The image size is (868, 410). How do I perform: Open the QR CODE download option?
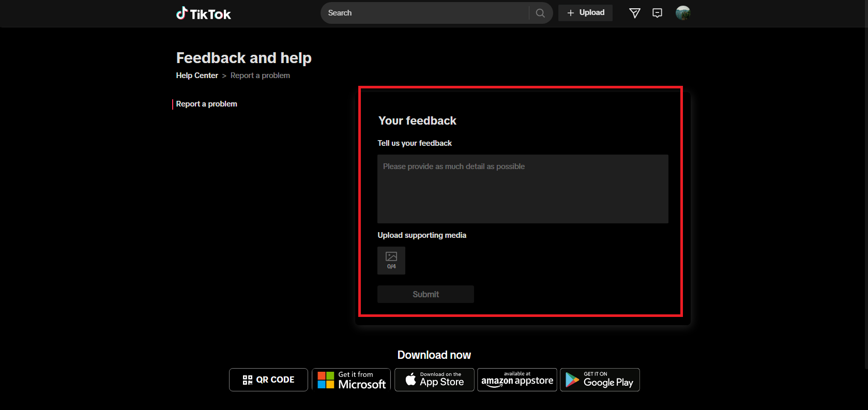point(268,379)
